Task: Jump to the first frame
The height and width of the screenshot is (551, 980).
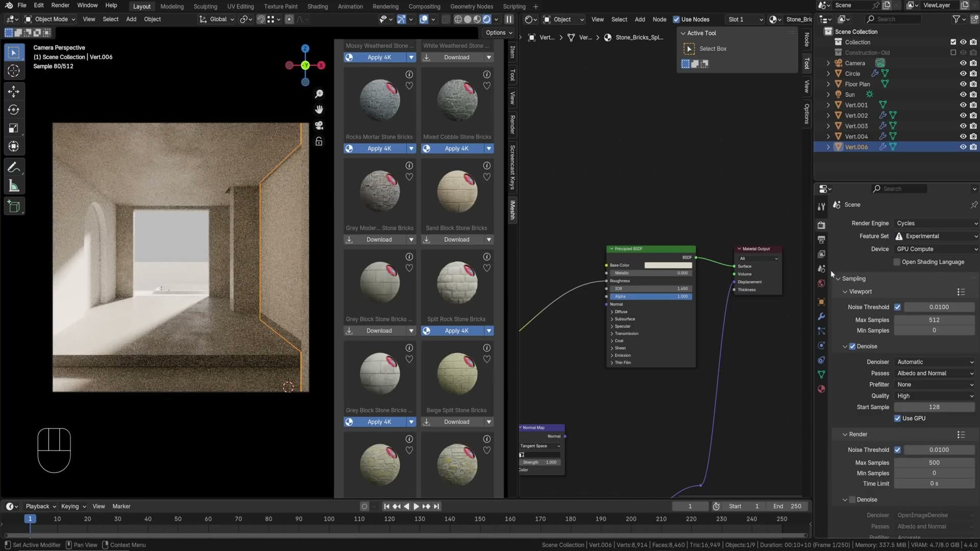Action: pos(386,507)
